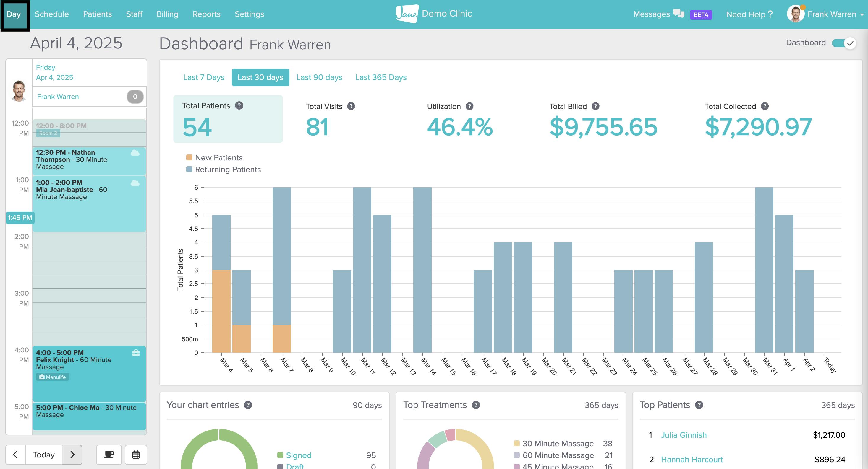868x469 pixels.
Task: Click the Mar 14 bar in chart
Action: [422, 270]
